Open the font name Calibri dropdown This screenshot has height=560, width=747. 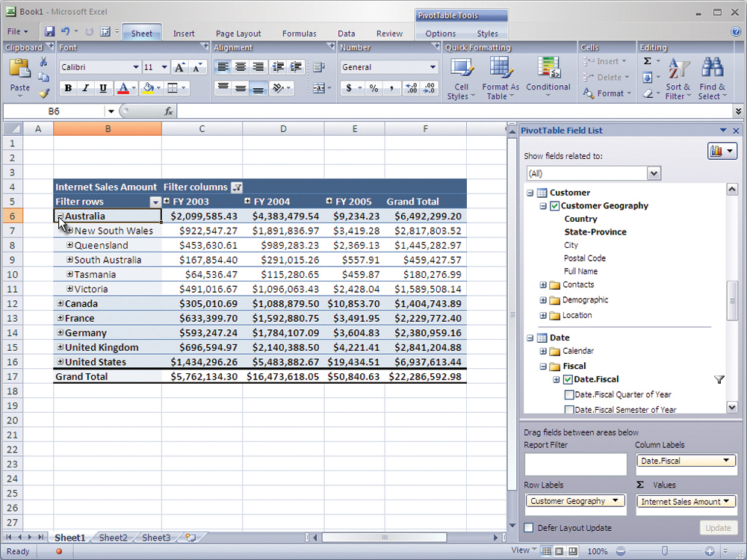click(x=136, y=67)
